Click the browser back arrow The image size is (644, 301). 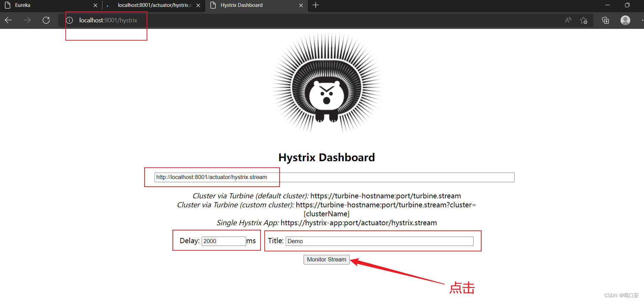[x=8, y=20]
